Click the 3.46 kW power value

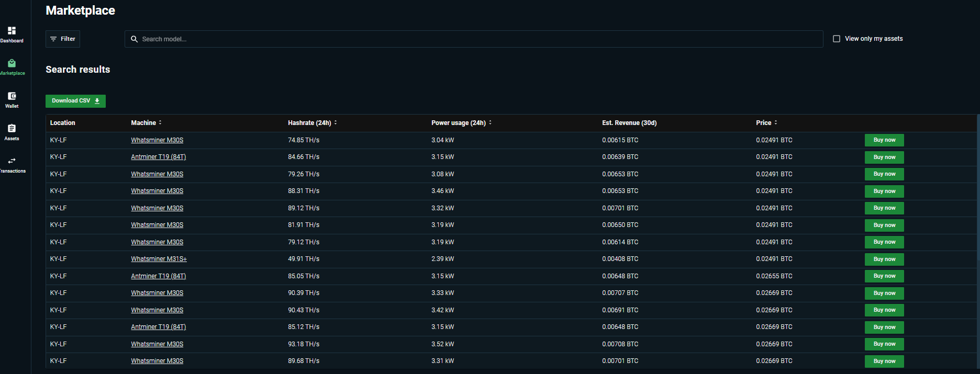tap(443, 191)
